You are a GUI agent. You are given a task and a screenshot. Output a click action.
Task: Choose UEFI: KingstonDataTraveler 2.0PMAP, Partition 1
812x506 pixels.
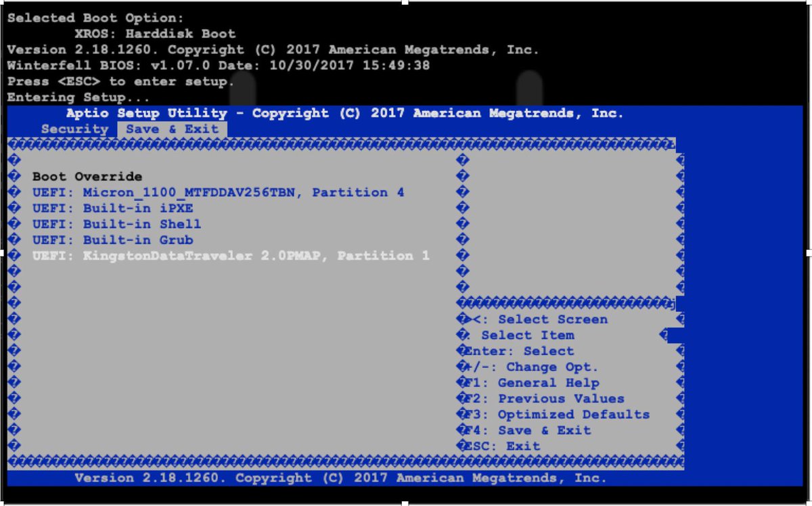pos(230,256)
